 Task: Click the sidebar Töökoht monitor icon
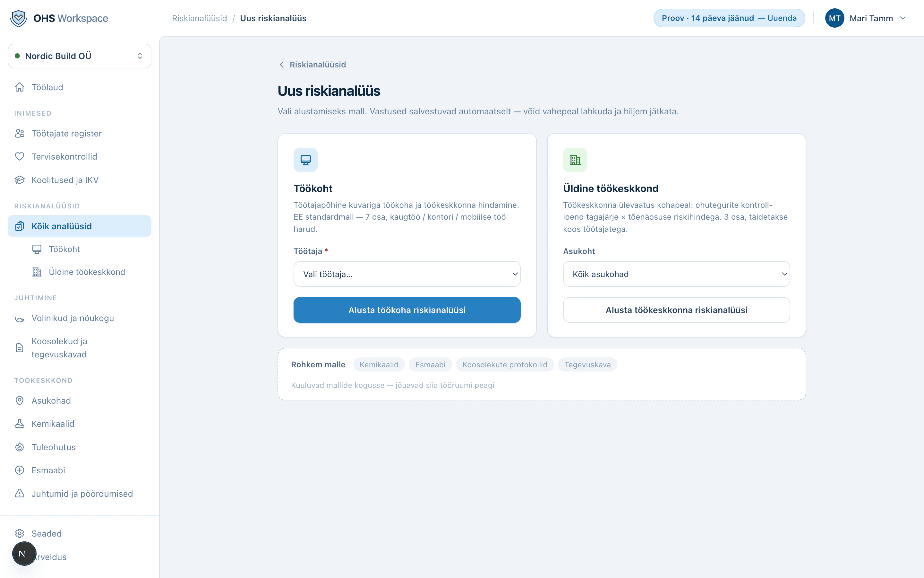pos(37,249)
